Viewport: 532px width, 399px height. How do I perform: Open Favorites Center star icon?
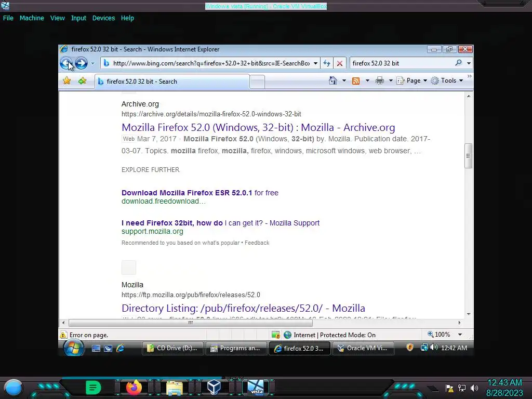(x=67, y=81)
